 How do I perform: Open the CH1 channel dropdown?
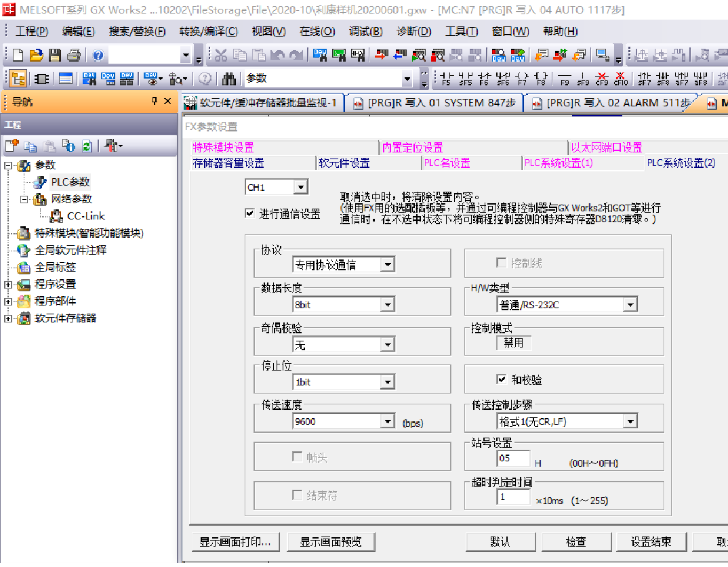point(301,188)
